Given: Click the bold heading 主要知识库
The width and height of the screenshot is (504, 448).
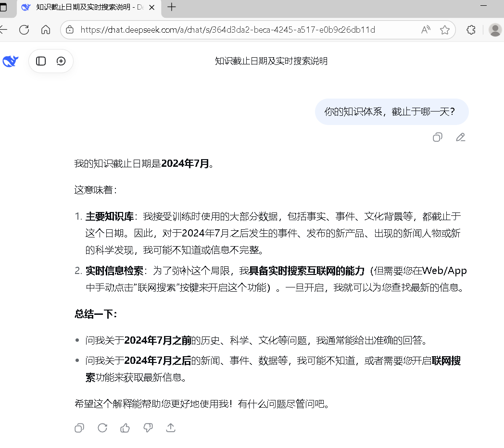Looking at the screenshot, I should 110,216.
